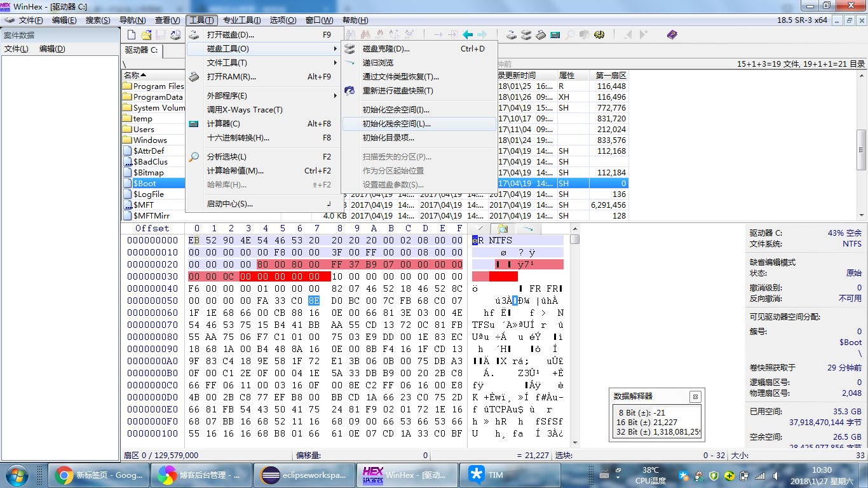Viewport: 868px width, 488px height.
Task: Select 初始化空余空间(I)... menu item
Action: (x=419, y=110)
